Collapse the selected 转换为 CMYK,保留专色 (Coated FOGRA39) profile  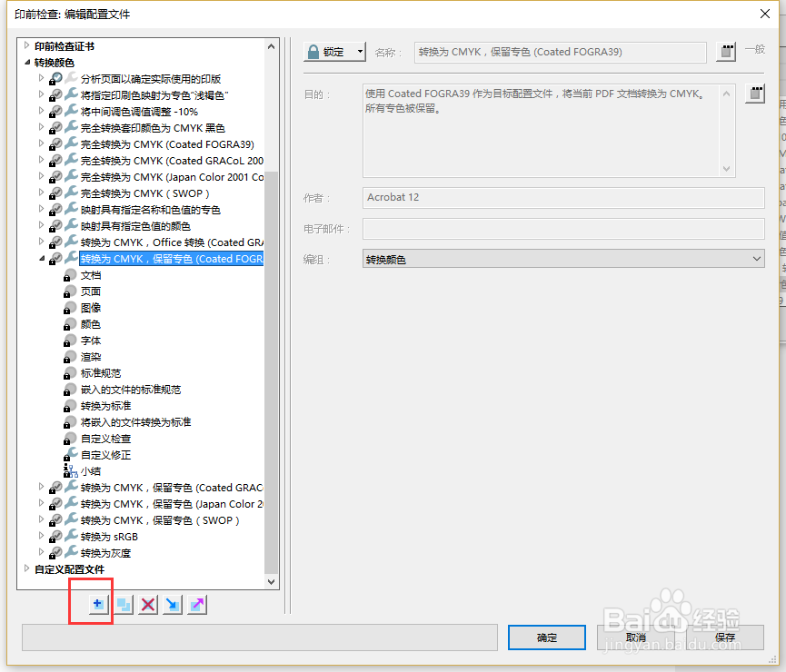(42, 259)
